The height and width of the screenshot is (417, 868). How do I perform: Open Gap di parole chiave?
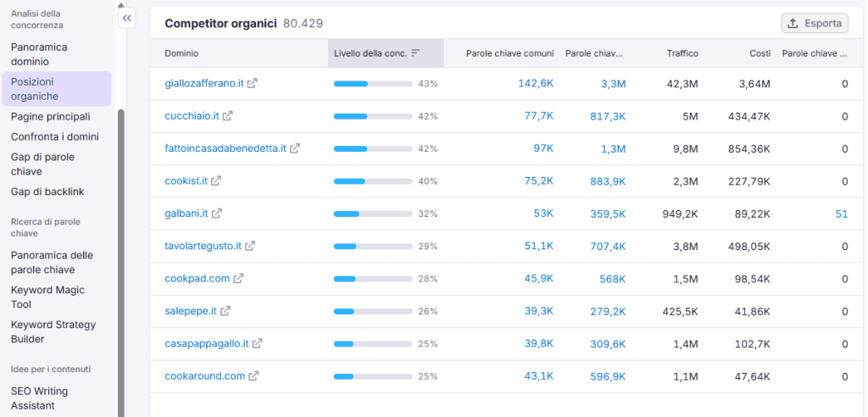pyautogui.click(x=42, y=164)
